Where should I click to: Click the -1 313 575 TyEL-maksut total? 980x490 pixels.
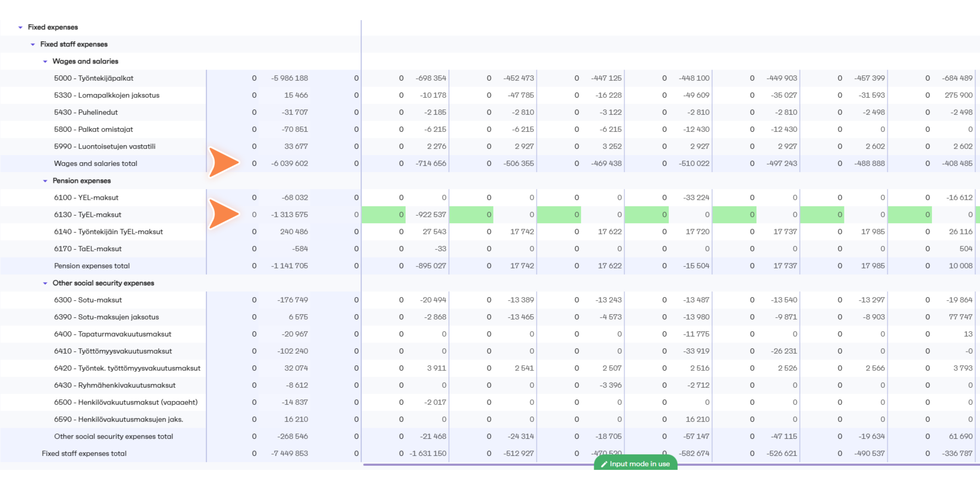[x=290, y=215]
